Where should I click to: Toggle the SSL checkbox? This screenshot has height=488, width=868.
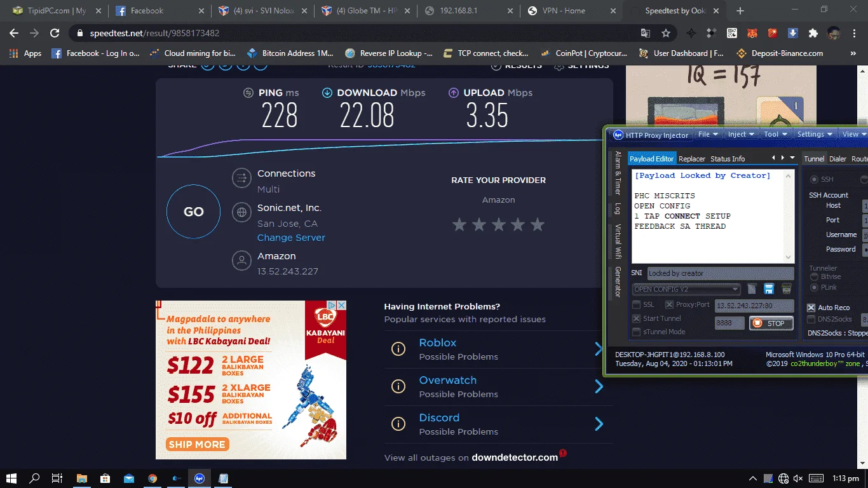637,305
